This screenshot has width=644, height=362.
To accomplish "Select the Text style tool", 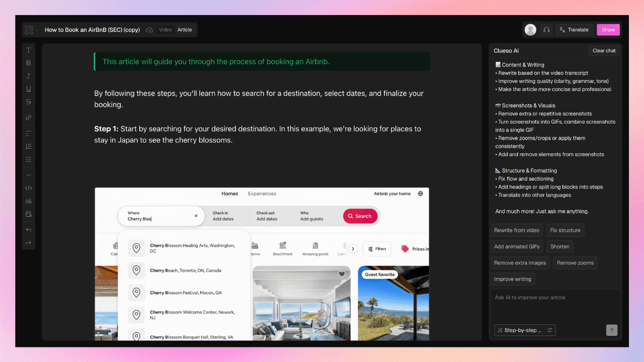I will coord(29,50).
